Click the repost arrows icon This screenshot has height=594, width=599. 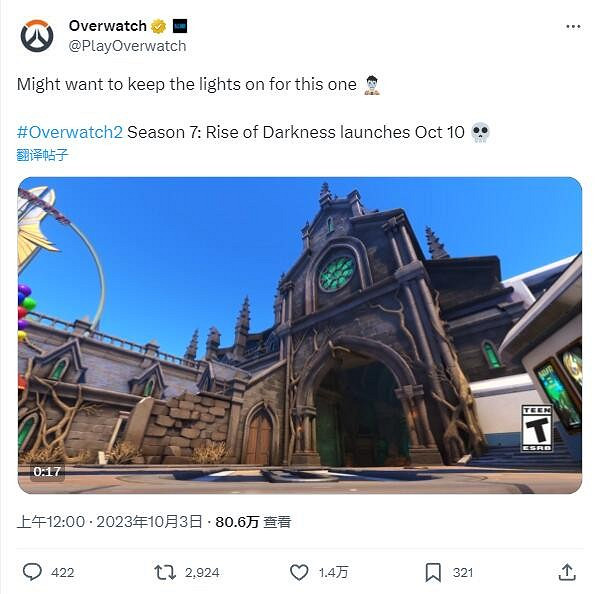(x=165, y=572)
